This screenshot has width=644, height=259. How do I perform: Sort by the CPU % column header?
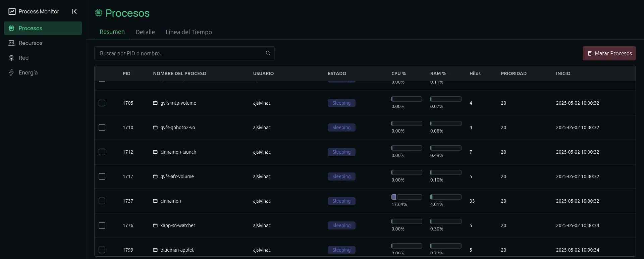(398, 73)
